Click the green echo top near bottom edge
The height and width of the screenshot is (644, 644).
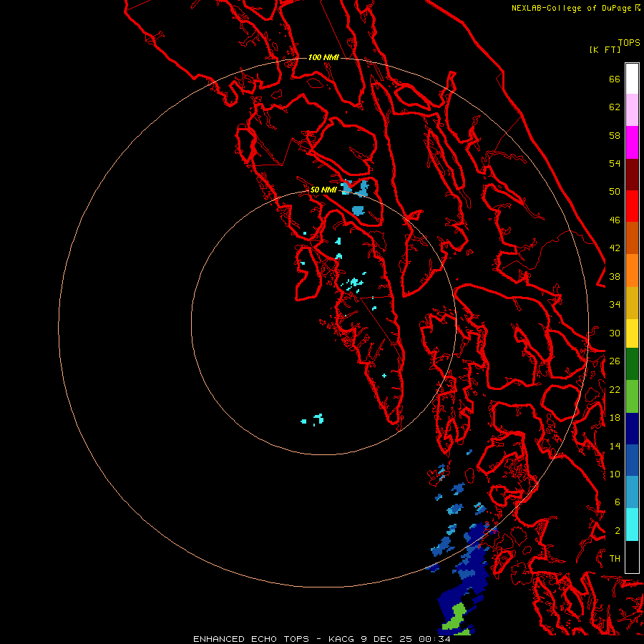(457, 617)
